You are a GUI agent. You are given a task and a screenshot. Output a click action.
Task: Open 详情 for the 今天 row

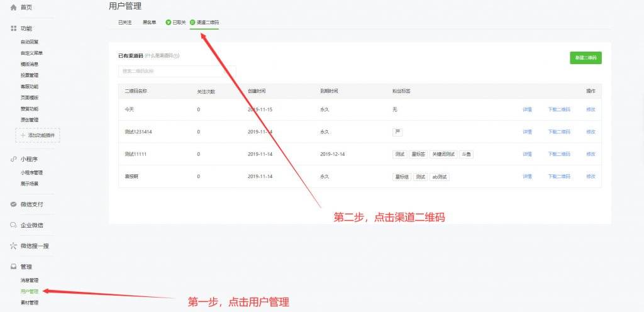tap(527, 109)
